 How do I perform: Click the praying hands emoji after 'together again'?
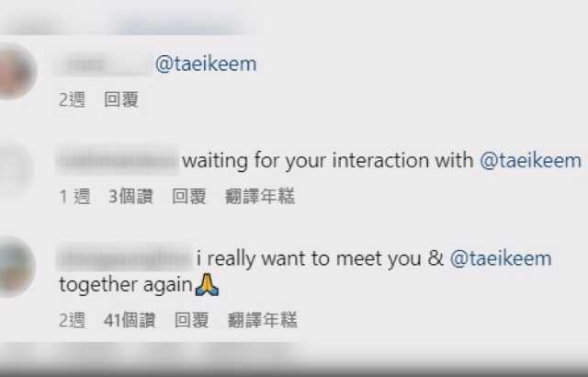point(207,285)
